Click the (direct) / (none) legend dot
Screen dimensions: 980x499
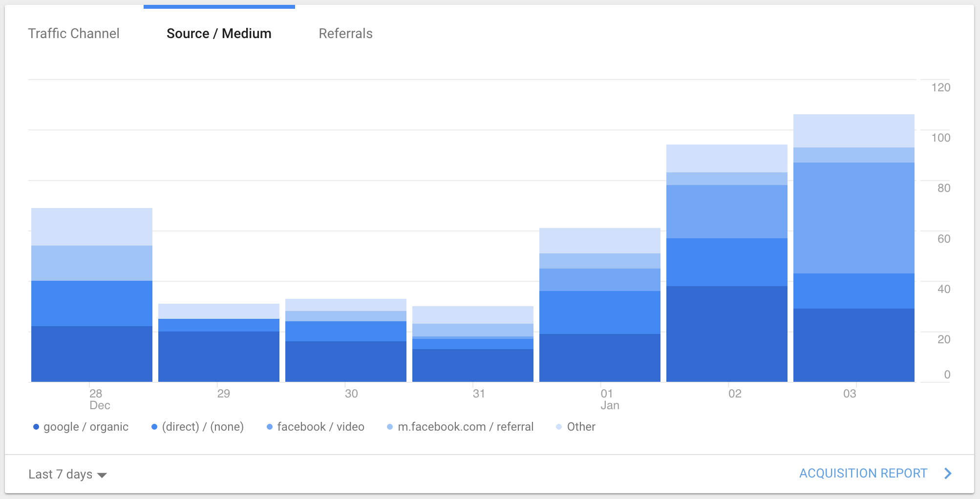tap(154, 427)
